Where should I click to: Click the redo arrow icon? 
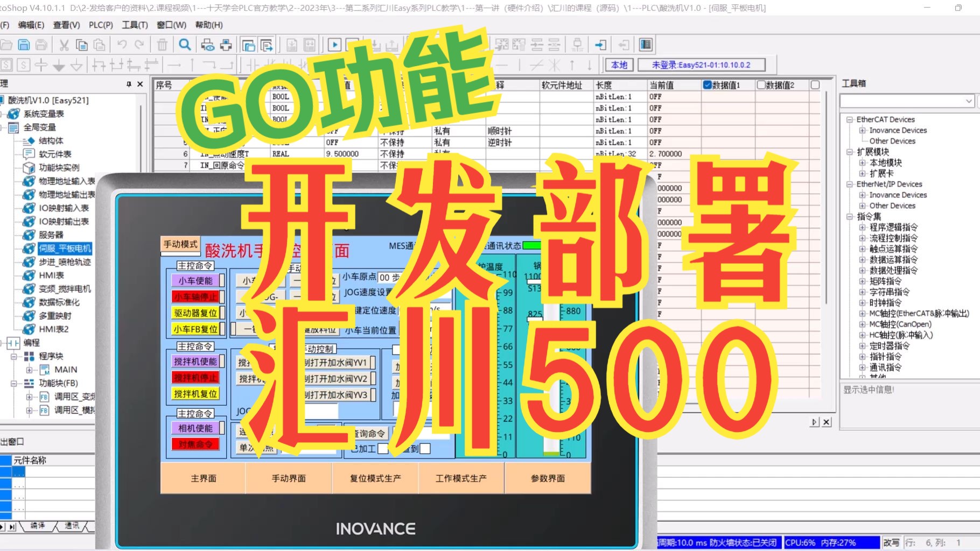pos(139,45)
